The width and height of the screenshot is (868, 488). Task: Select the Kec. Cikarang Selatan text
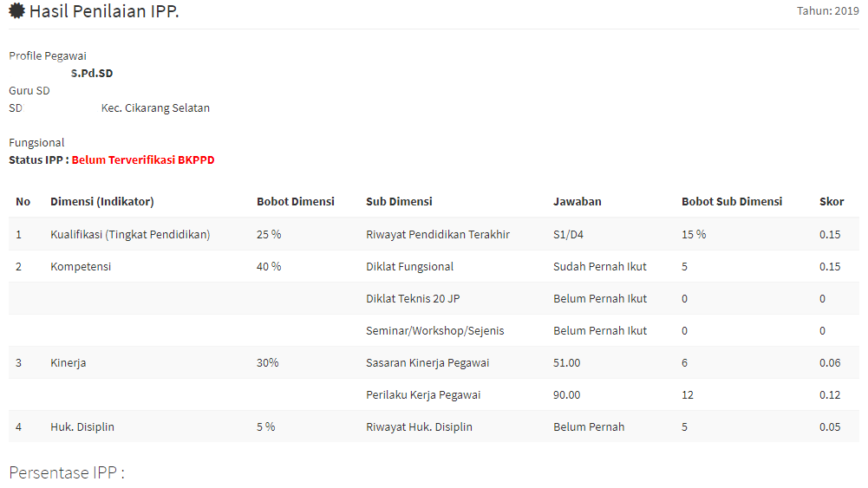pos(155,108)
